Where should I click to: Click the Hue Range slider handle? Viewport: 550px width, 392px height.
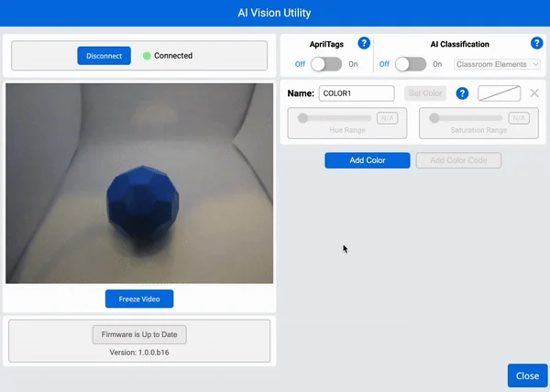point(302,118)
